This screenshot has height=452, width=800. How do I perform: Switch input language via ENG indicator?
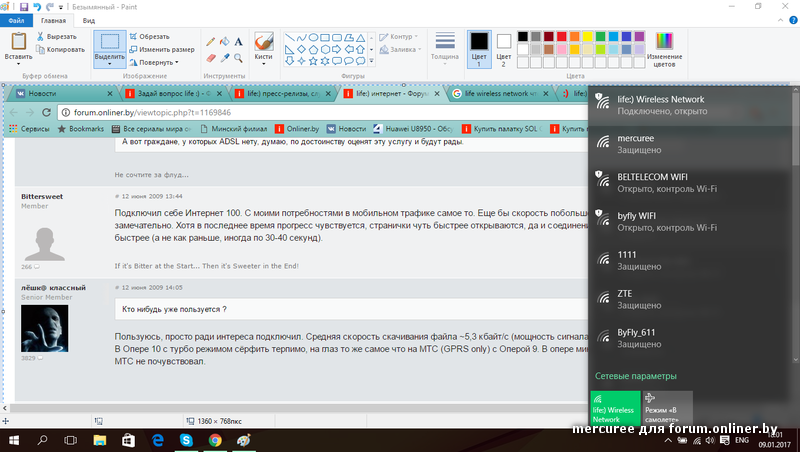742,440
